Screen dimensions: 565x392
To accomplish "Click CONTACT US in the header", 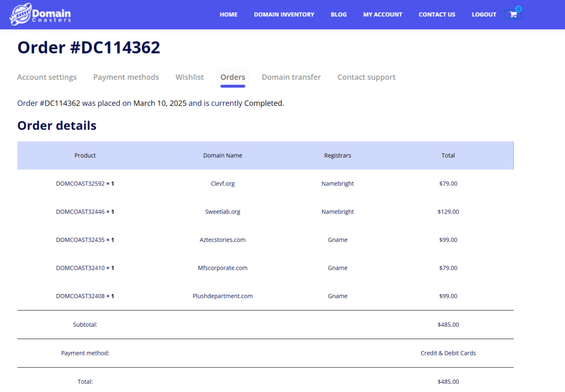I will pos(437,15).
